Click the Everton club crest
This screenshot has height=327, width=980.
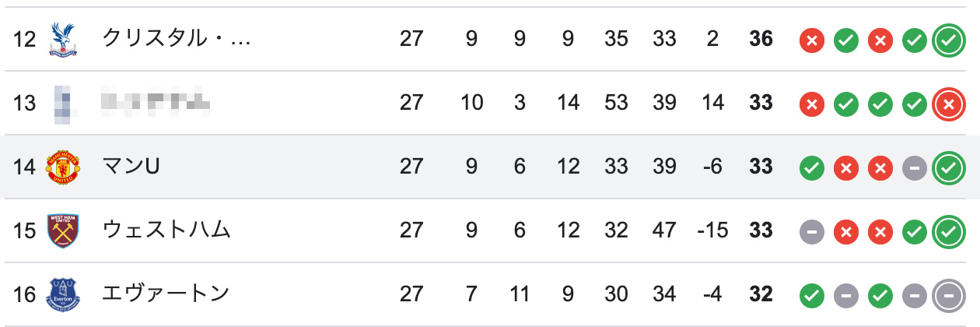pos(64,294)
